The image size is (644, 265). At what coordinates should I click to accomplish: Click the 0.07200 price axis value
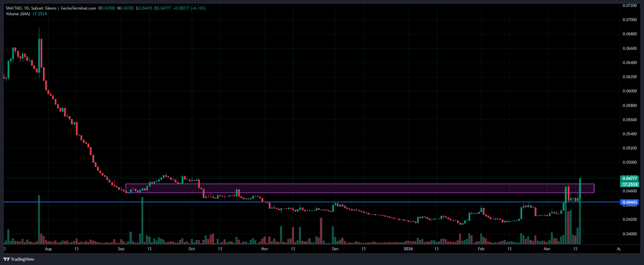tap(629, 5)
